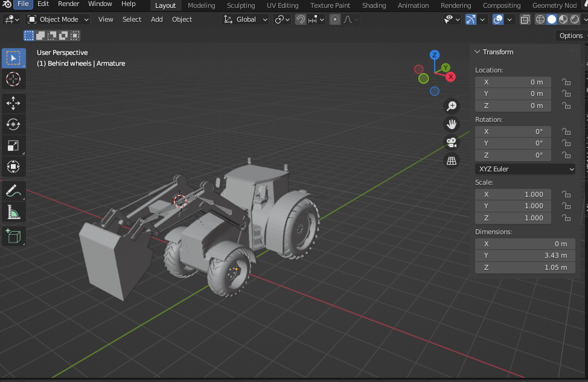The height and width of the screenshot is (382, 588).
Task: Toggle proportional editing button
Action: point(334,19)
